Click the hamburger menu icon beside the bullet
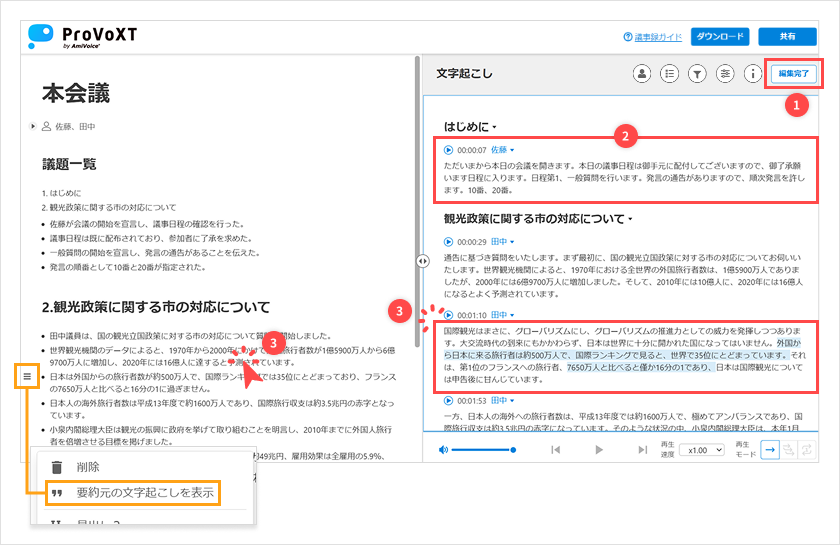The height and width of the screenshot is (545, 840). pos(27,376)
